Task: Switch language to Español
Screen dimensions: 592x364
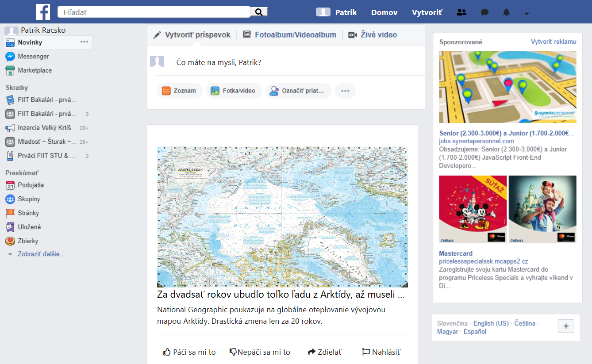Action: [x=475, y=332]
